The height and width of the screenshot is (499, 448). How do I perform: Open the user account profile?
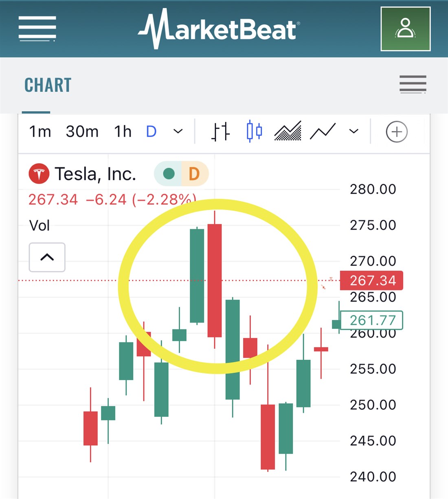click(405, 28)
